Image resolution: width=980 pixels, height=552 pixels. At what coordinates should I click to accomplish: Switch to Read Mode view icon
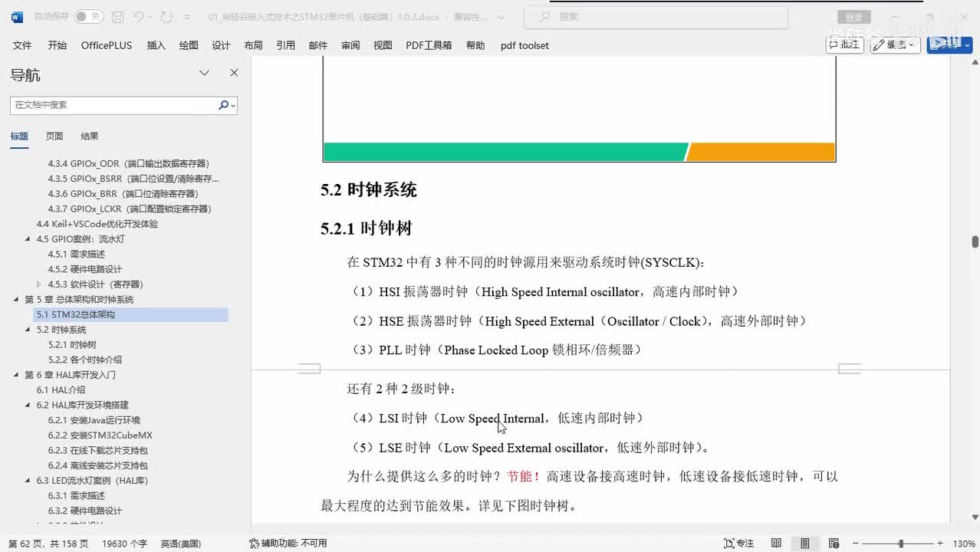[776, 544]
